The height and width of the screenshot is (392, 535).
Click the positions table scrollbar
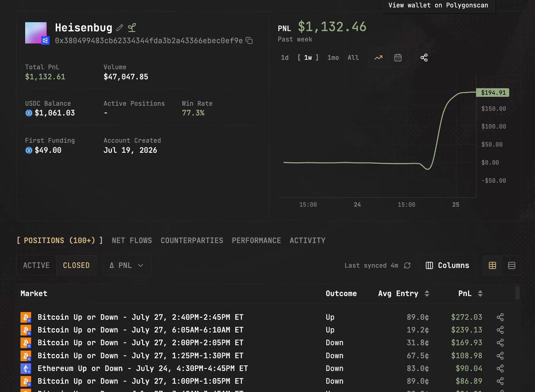point(517,293)
